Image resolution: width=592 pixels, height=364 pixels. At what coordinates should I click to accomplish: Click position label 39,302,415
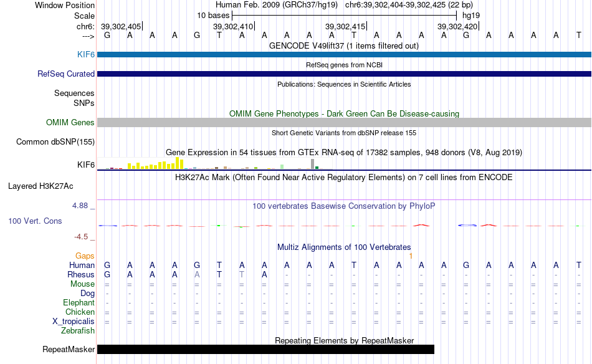click(x=345, y=26)
